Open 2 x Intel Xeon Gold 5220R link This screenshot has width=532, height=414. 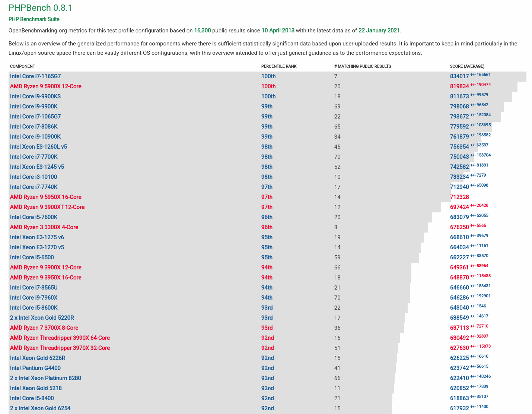click(42, 318)
